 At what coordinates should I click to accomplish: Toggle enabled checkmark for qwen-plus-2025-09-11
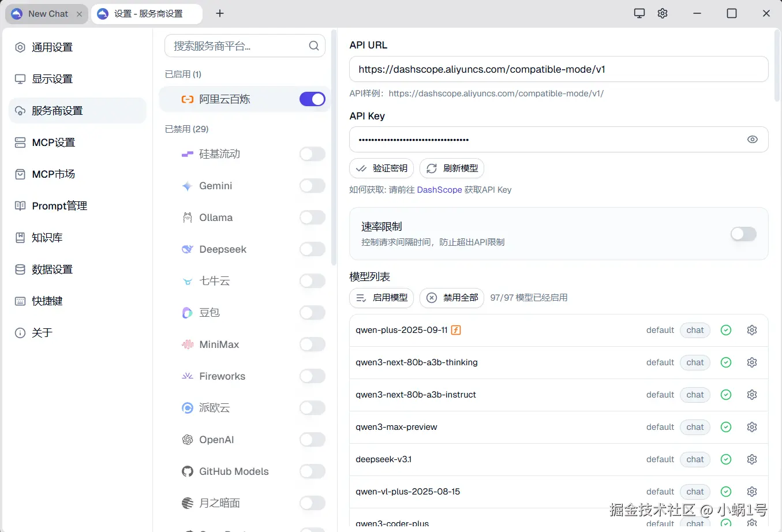tap(726, 330)
